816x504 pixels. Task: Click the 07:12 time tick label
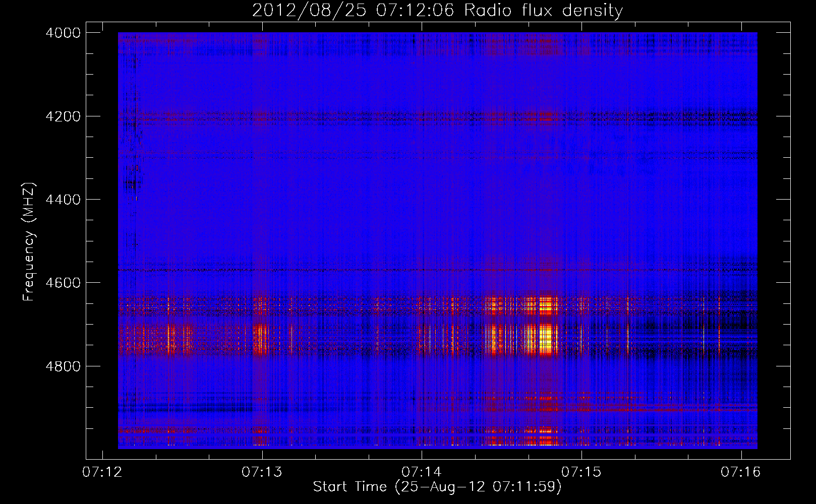102,472
